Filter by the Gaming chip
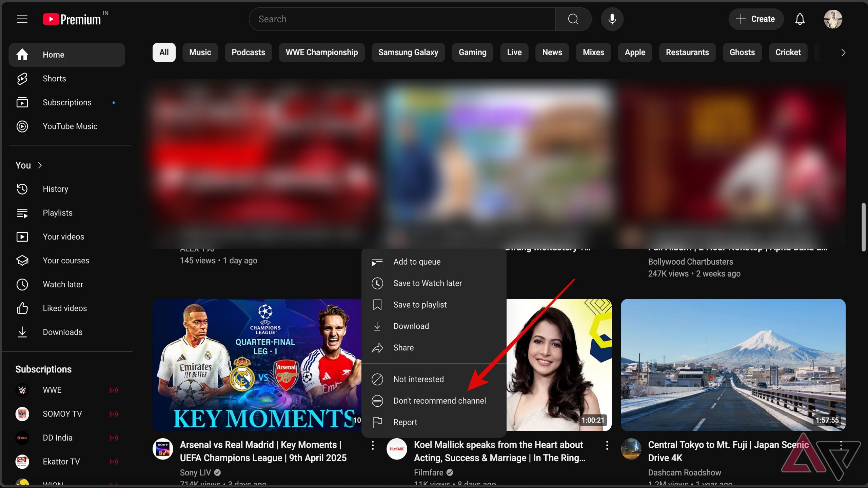The height and width of the screenshot is (488, 868). (472, 53)
